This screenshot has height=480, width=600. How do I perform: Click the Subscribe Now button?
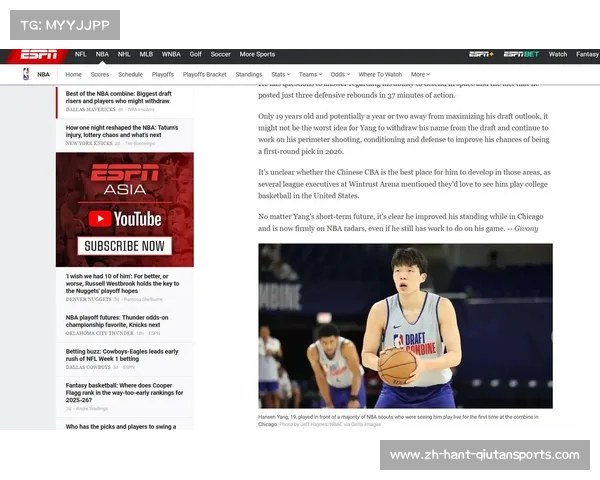(x=124, y=245)
